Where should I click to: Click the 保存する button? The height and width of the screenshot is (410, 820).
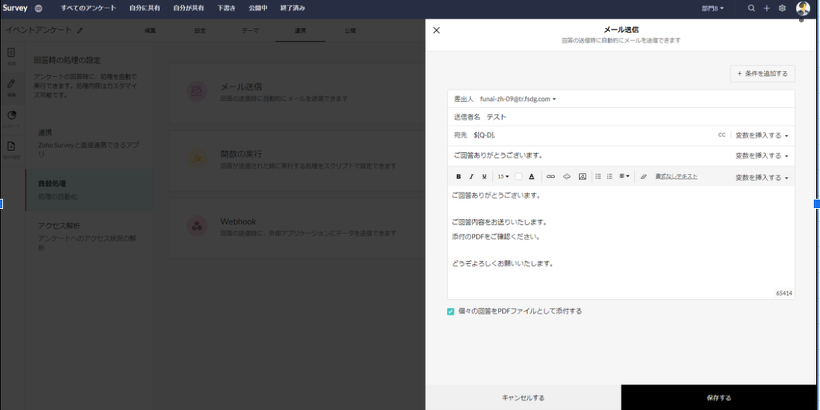[718, 397]
